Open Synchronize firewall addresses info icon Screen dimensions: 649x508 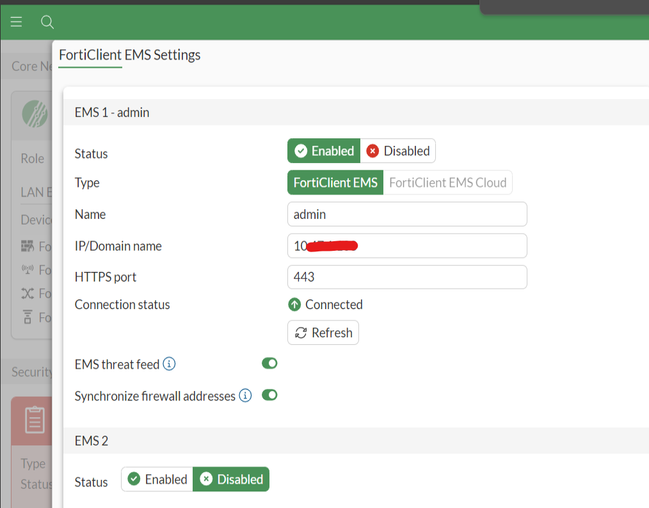(245, 395)
